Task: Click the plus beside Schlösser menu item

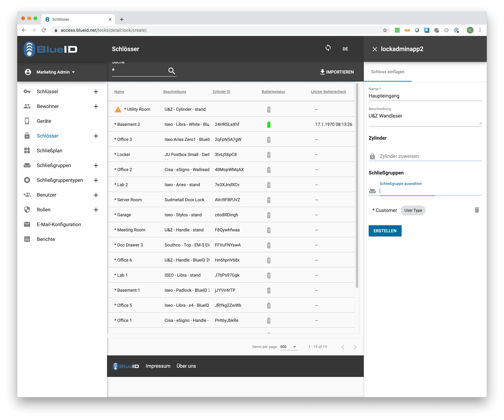Action: pos(96,136)
